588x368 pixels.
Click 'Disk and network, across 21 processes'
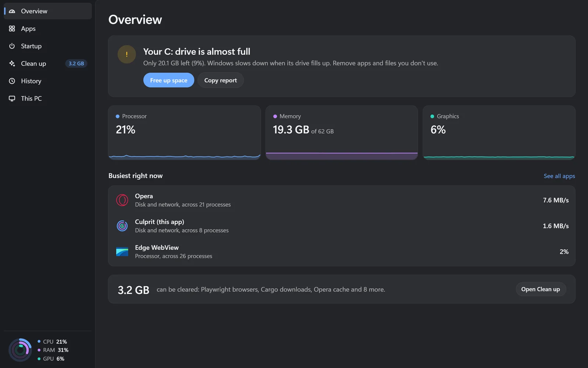tap(183, 205)
